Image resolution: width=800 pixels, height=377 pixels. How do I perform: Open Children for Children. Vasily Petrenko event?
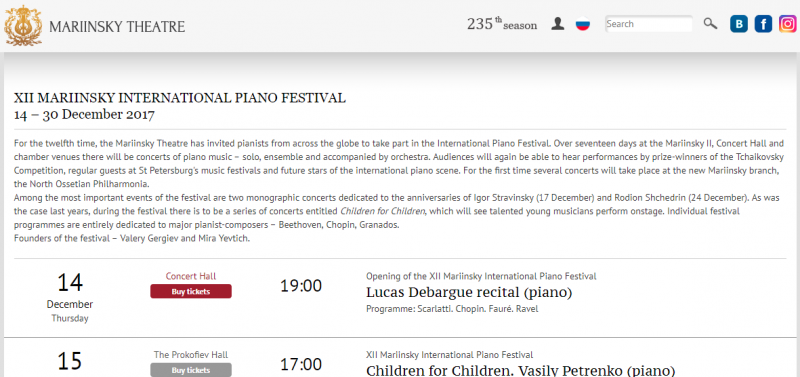coord(520,371)
